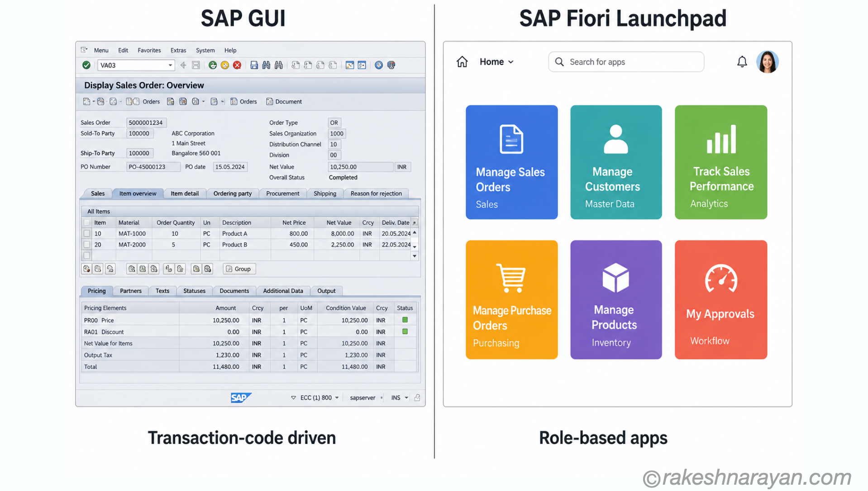Open the Manage Customers tile
This screenshot has width=868, height=491.
click(616, 162)
